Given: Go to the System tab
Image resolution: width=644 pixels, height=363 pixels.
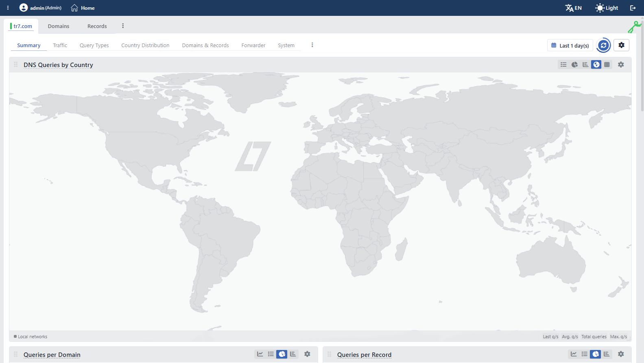Looking at the screenshot, I should coord(286,45).
